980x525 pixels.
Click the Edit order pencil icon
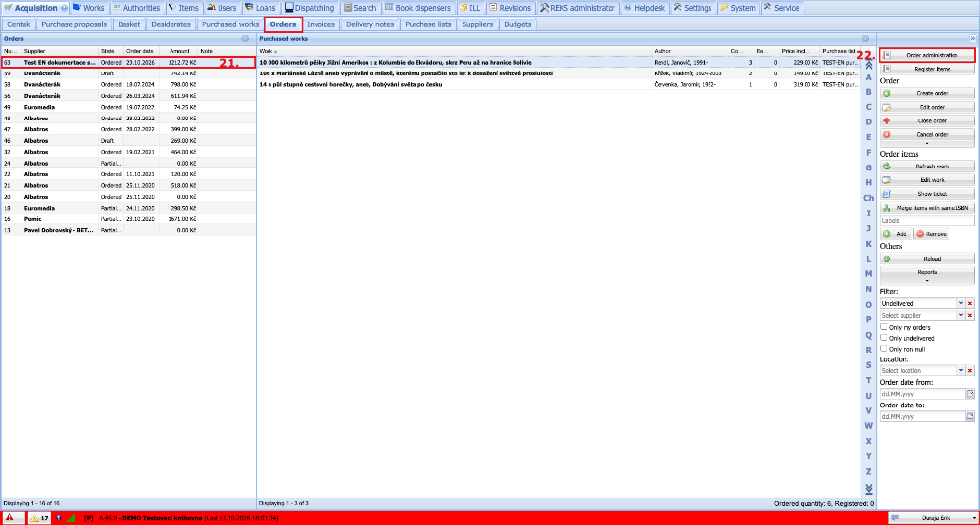coord(886,107)
